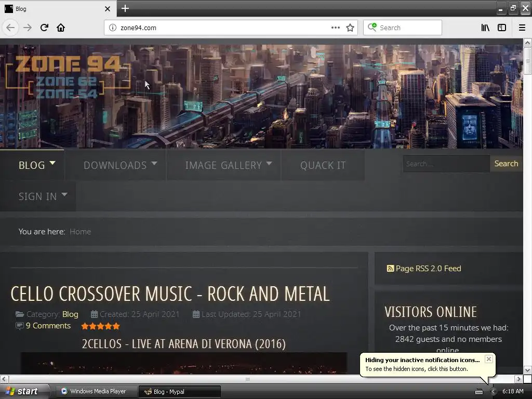Click the horizontal scrollbar left arrow
Image resolution: width=532 pixels, height=399 pixels.
[4, 379]
